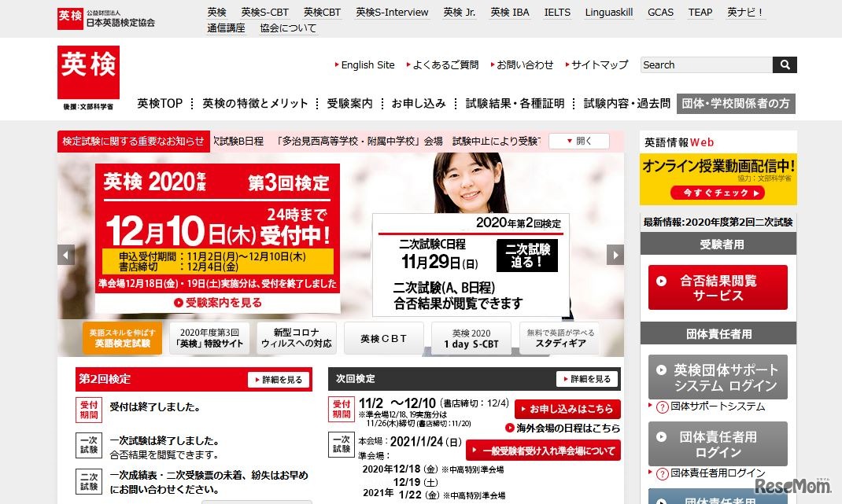The width and height of the screenshot is (842, 504).
Task: Open Linguaskill top link
Action: [609, 12]
